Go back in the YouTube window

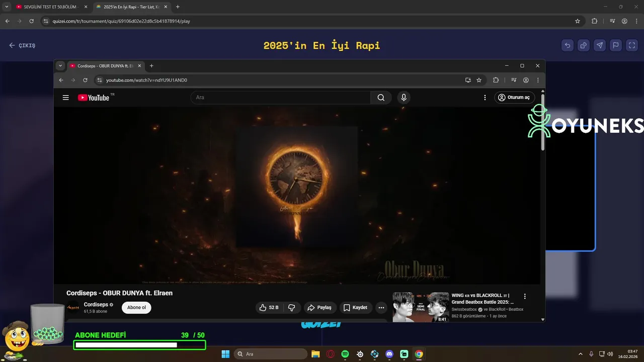pos(61,80)
